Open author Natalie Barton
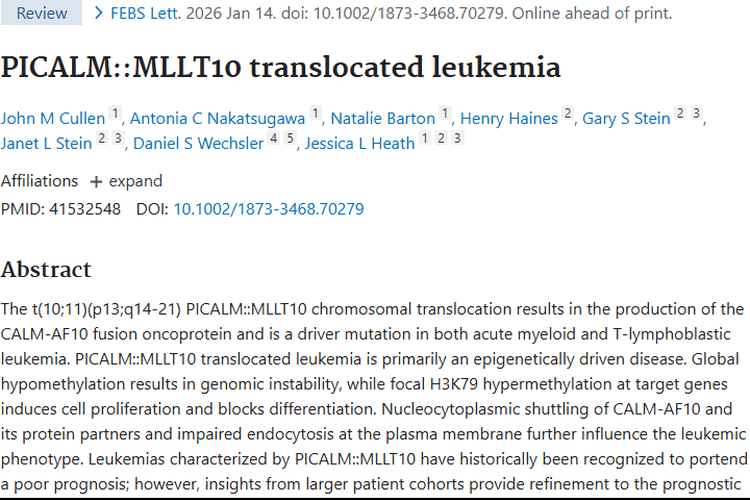This screenshot has height=500, width=750. point(383,118)
